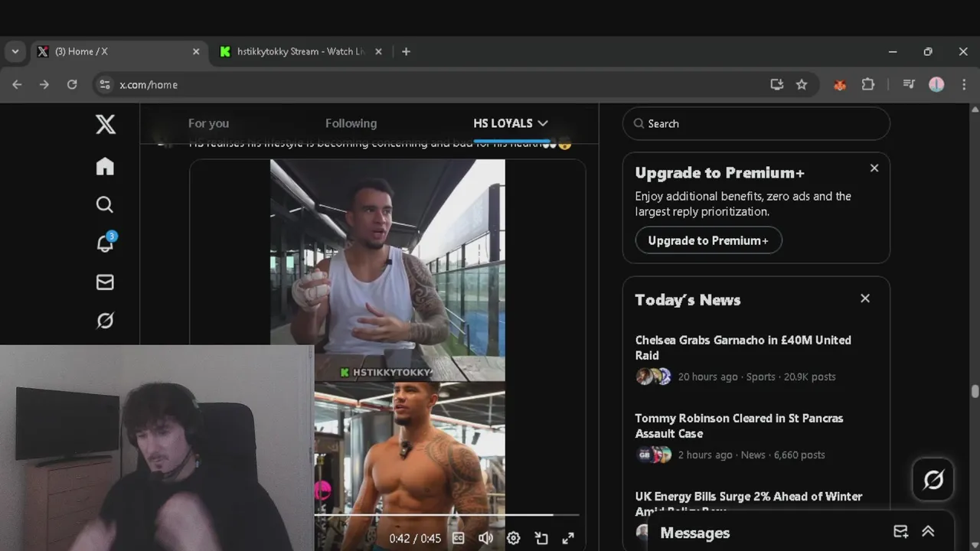Compose new message icon in Messages bar
980x551 pixels.
coord(901,532)
